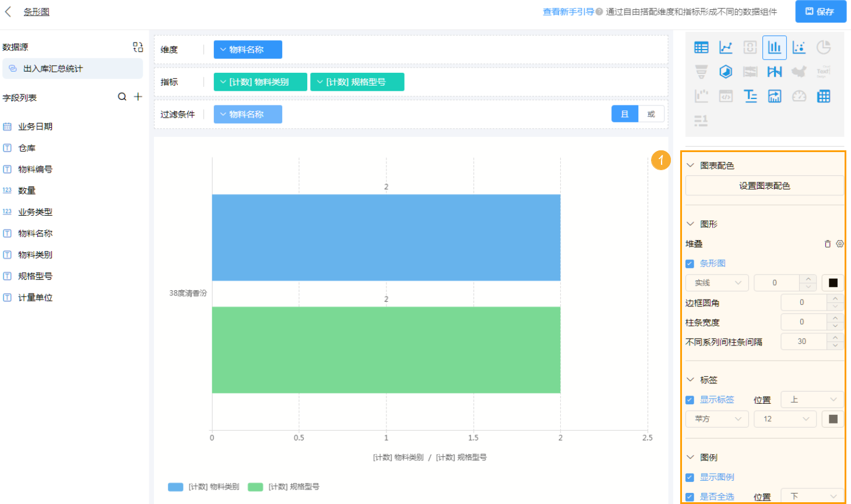Open the 实线 line style dropdown

(x=717, y=282)
